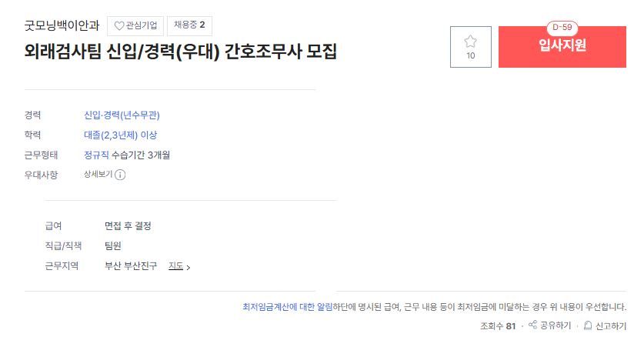Image resolution: width=644 pixels, height=347 pixels.
Task: Click the job title 외래검사팀 간호조무사 모집
Action: pyautogui.click(x=181, y=52)
